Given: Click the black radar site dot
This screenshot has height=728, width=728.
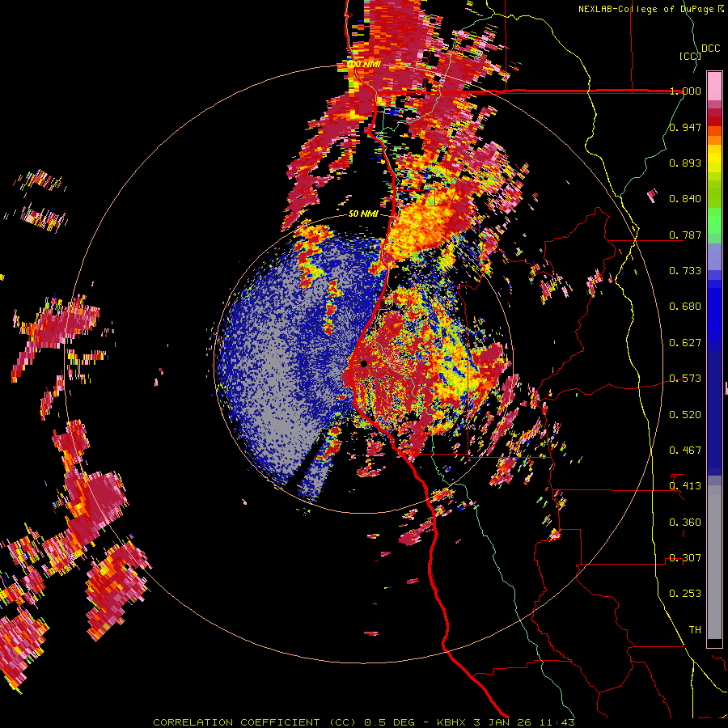Looking at the screenshot, I should point(364,364).
